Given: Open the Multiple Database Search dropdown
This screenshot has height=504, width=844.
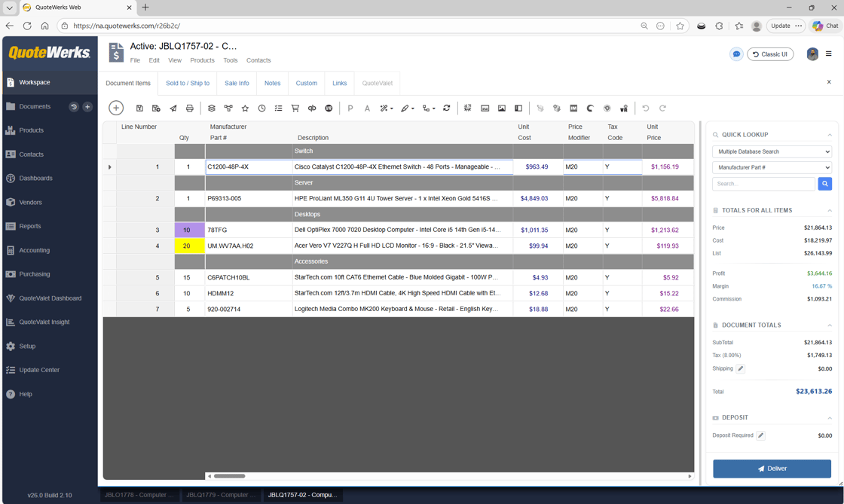Looking at the screenshot, I should 772,151.
